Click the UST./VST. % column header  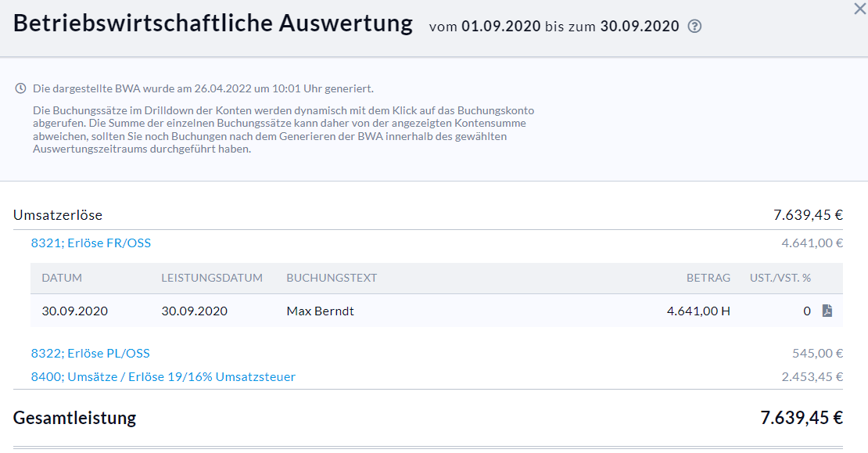click(x=780, y=278)
